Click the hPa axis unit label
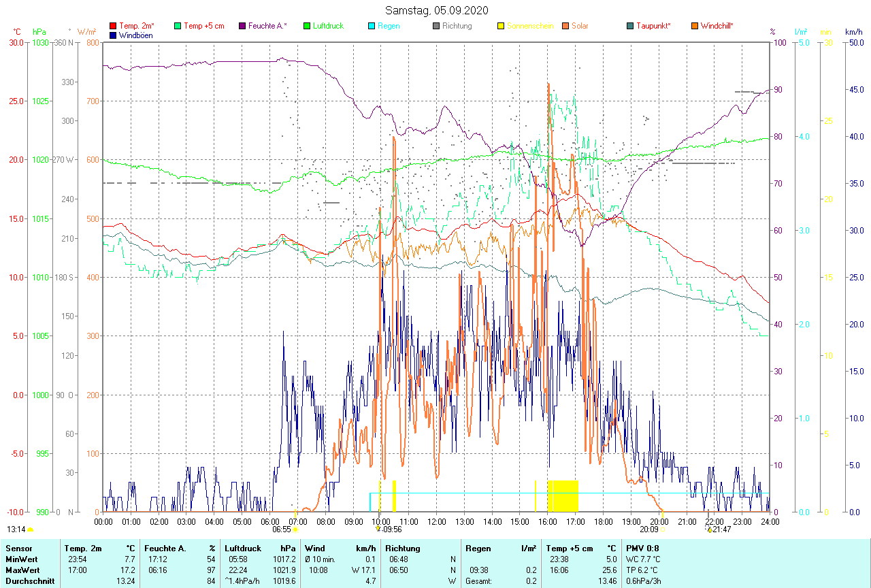 point(39,32)
